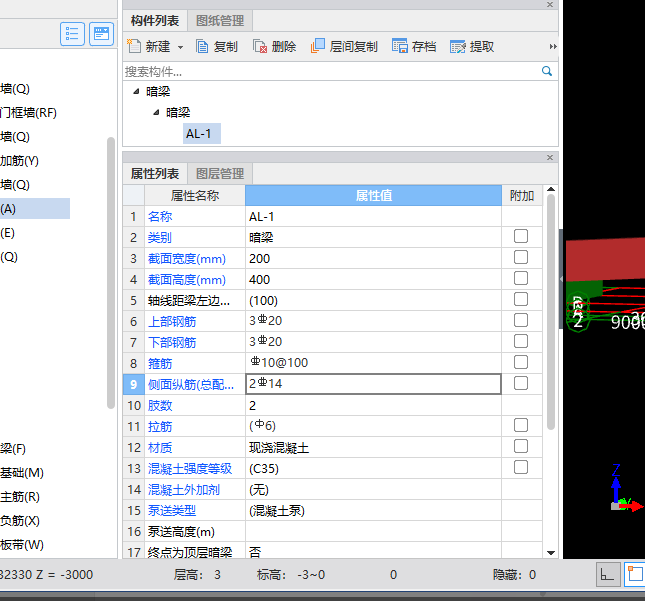Click the 截面高度 value 400
Image resolution: width=645 pixels, height=601 pixels.
pyautogui.click(x=373, y=279)
